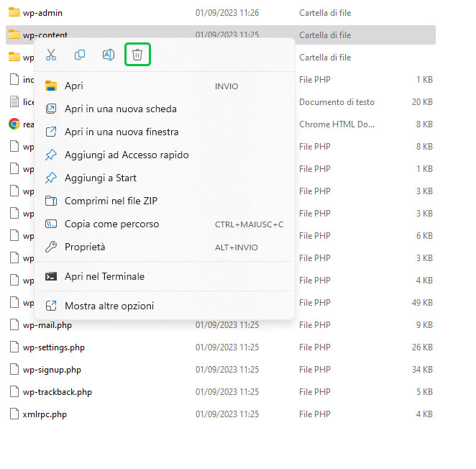Viewport: 476px width, 469px height.
Task: Select the xmlrpc.php file
Action: pos(45,414)
